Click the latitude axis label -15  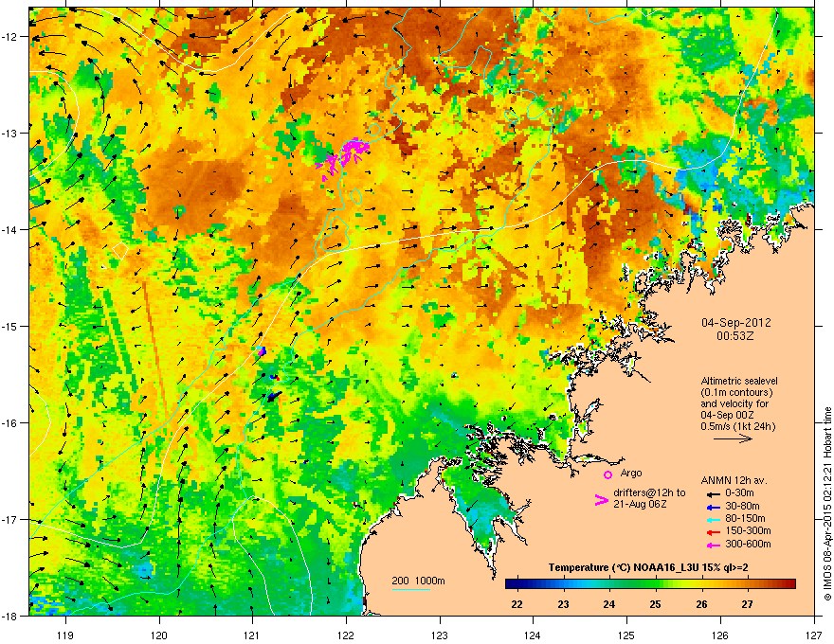coord(9,326)
